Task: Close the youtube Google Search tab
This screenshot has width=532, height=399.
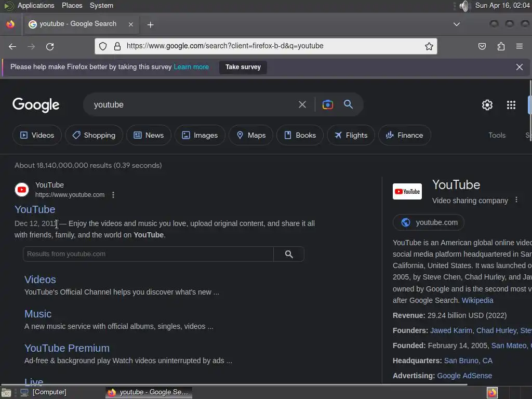Action: [x=130, y=24]
